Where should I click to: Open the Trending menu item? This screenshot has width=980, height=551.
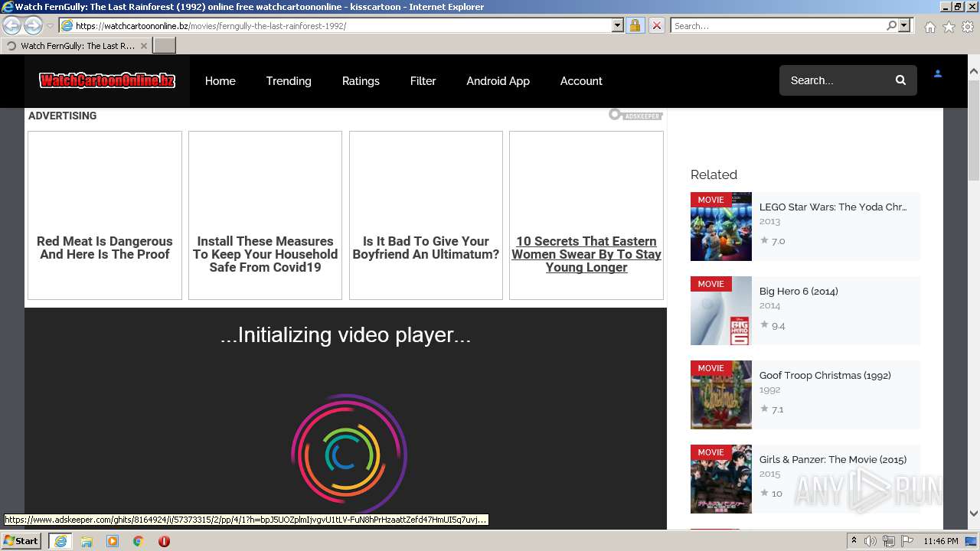289,80
